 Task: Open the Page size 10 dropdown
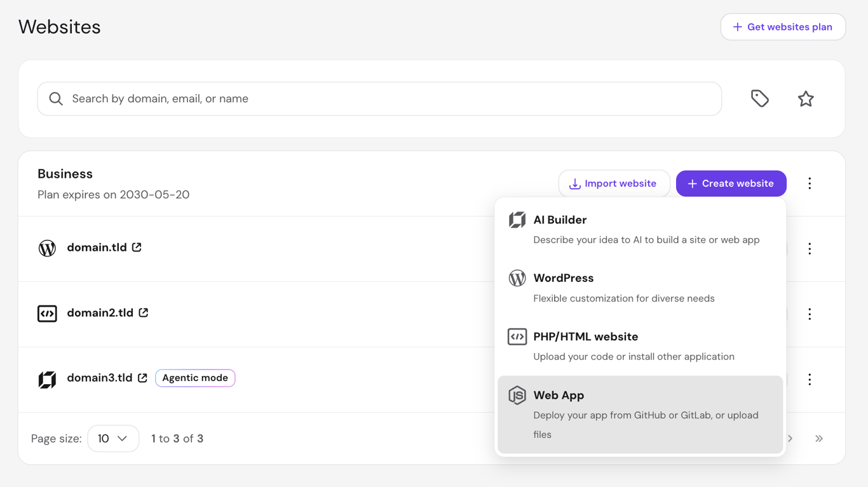(113, 439)
